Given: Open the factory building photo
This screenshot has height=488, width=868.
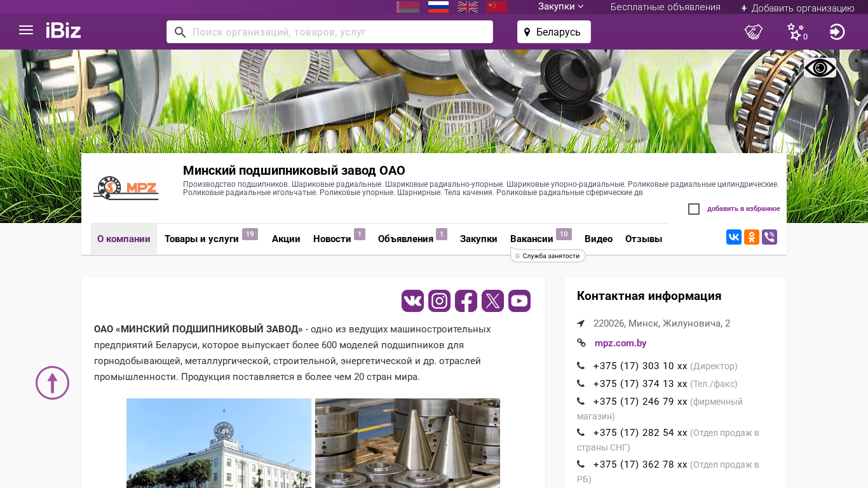Looking at the screenshot, I should click(219, 444).
